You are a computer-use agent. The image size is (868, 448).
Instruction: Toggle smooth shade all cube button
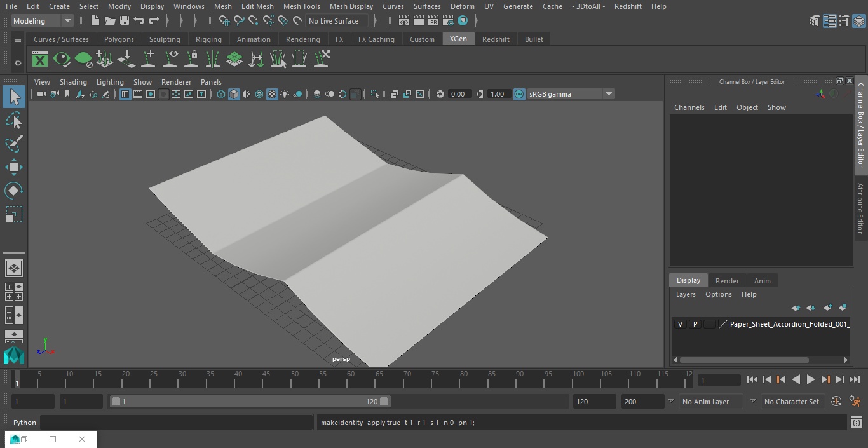(x=234, y=94)
